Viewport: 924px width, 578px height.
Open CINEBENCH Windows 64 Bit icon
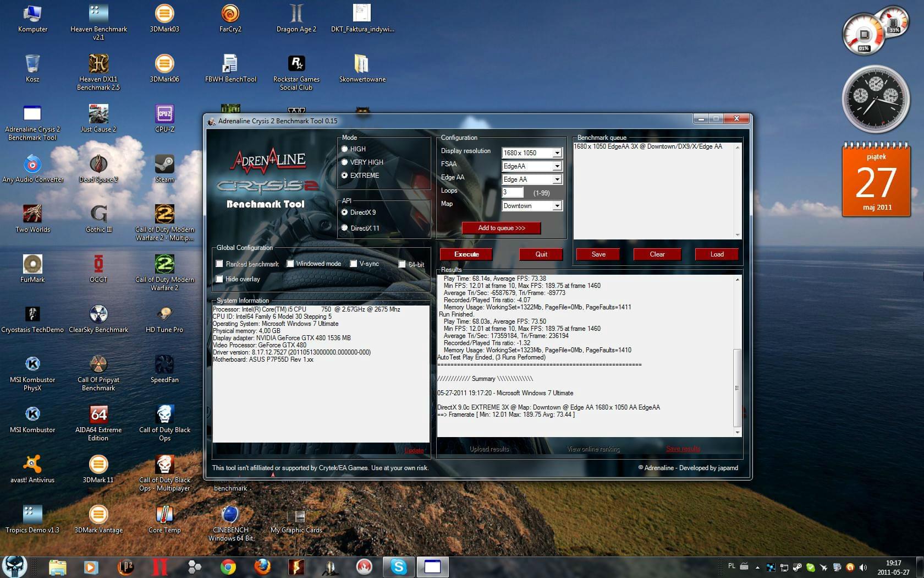tap(230, 523)
